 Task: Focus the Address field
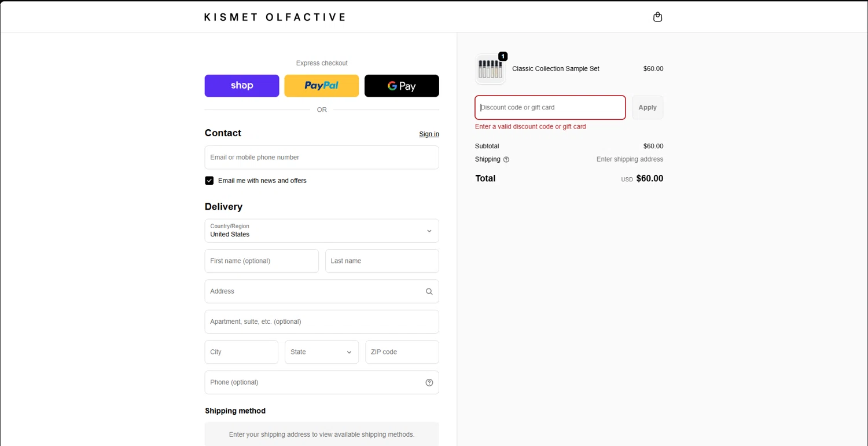(x=322, y=291)
